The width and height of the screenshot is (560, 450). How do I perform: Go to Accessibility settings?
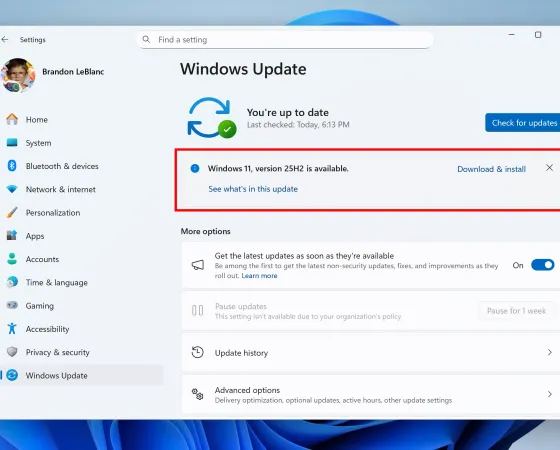pyautogui.click(x=47, y=329)
